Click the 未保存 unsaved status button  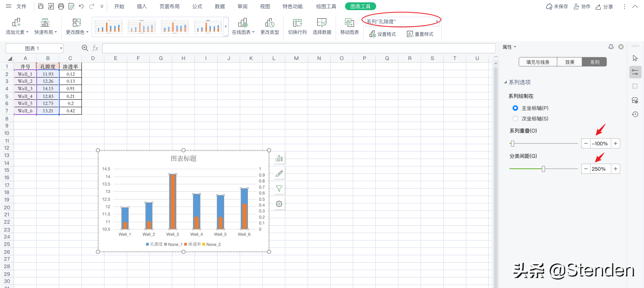coord(557,7)
